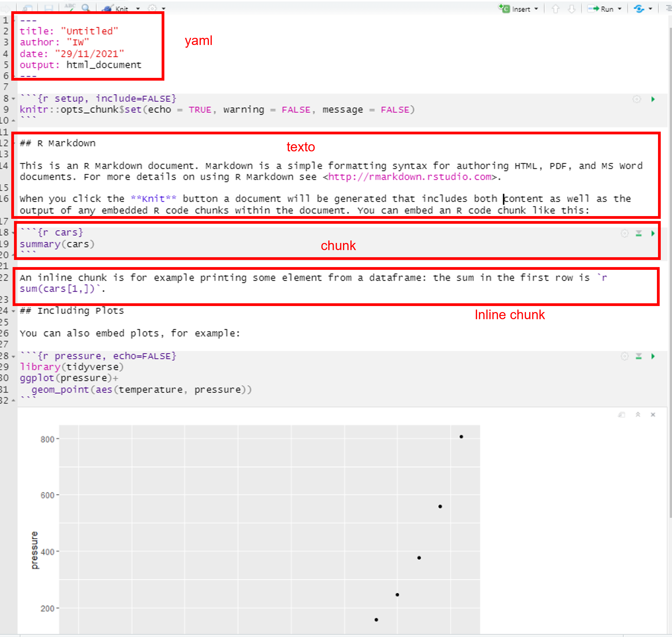Open the Knit options dropdown arrow
672x637 pixels.
pos(138,9)
